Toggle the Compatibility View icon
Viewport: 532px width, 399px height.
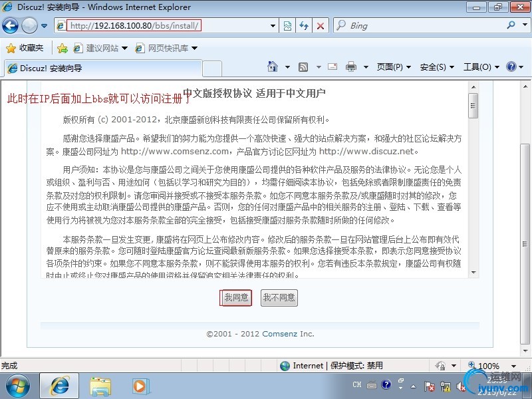click(x=287, y=26)
